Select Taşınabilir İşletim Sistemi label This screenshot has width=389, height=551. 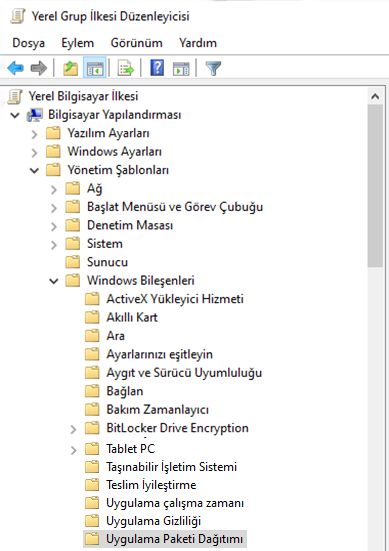[171, 467]
